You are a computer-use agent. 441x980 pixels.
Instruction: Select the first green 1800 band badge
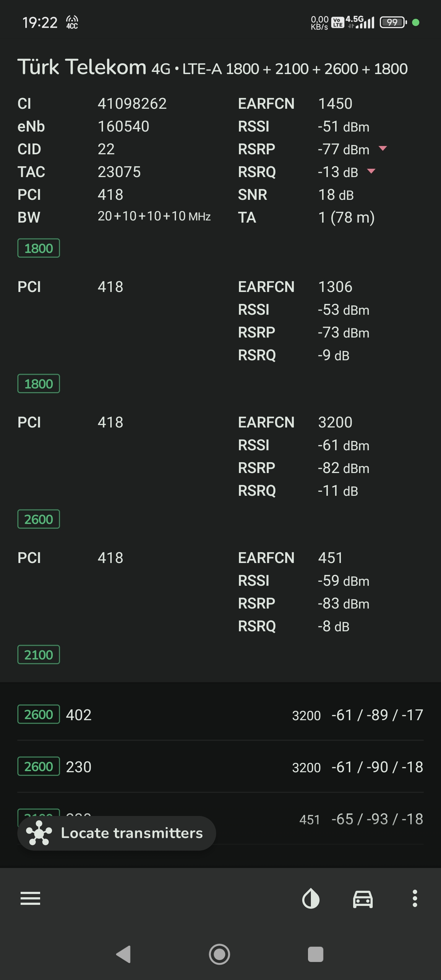pyautogui.click(x=38, y=248)
